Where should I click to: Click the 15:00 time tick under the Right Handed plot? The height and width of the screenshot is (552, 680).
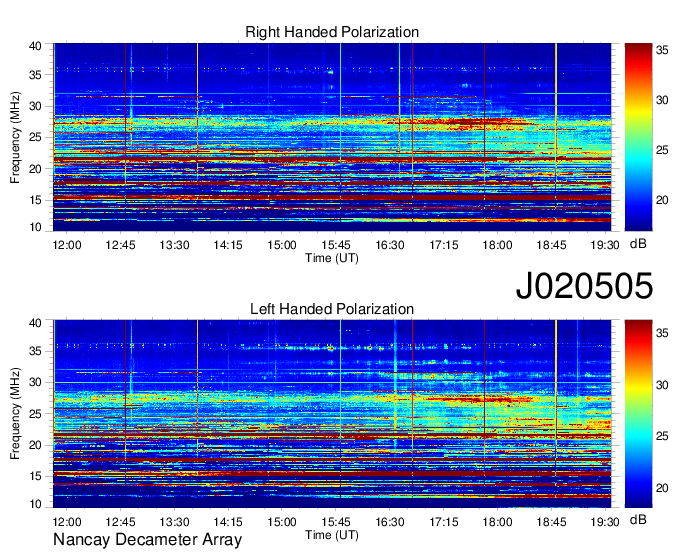click(x=282, y=245)
